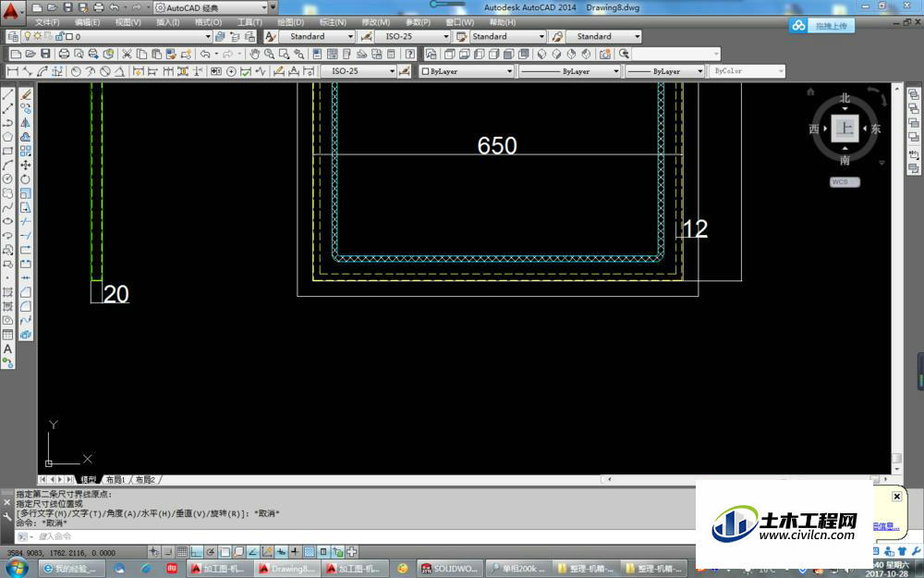Select the Move modify tool

pyautogui.click(x=26, y=166)
